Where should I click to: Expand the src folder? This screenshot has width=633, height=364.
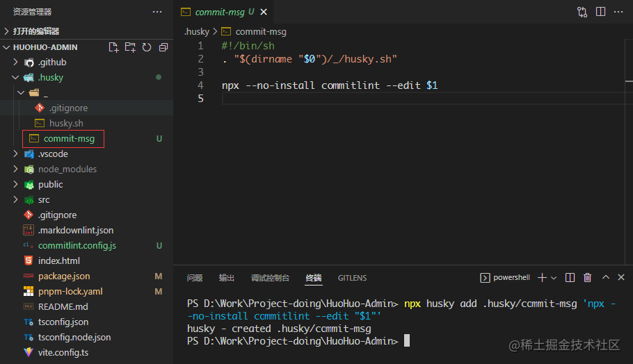click(x=86, y=200)
